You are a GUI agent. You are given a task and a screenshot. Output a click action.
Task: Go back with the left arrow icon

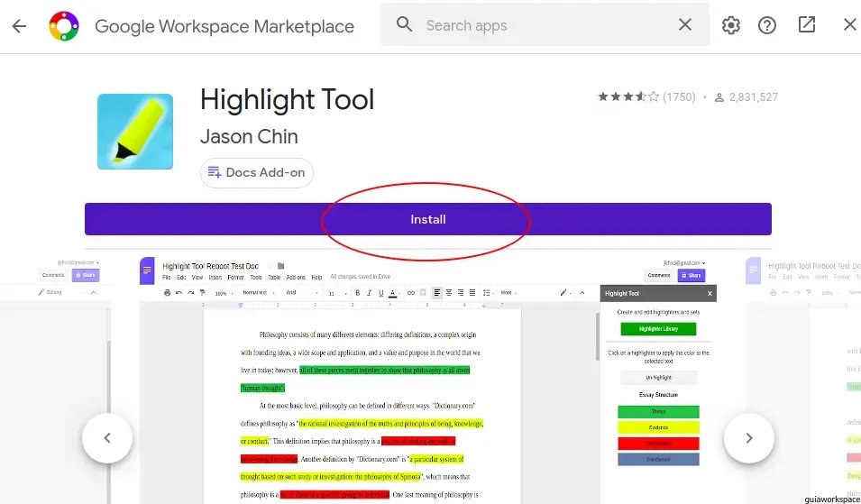click(19, 26)
